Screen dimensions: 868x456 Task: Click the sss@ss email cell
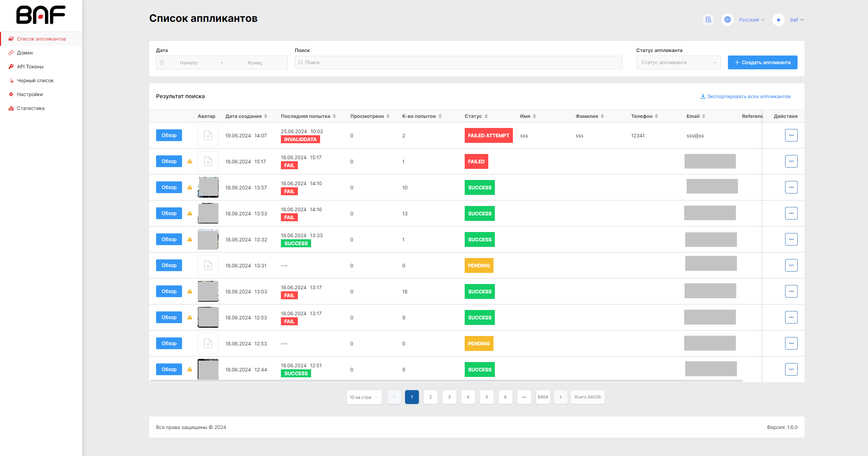695,136
